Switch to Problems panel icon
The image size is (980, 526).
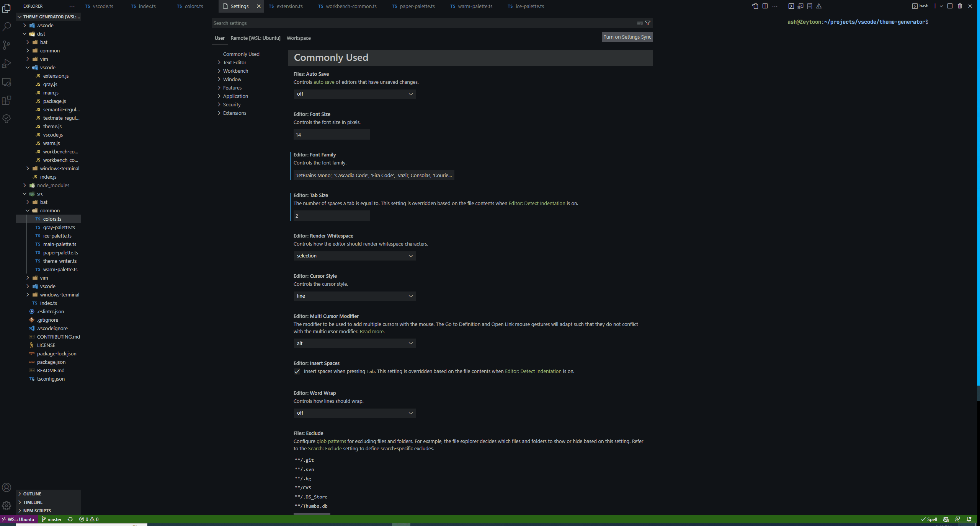(819, 6)
